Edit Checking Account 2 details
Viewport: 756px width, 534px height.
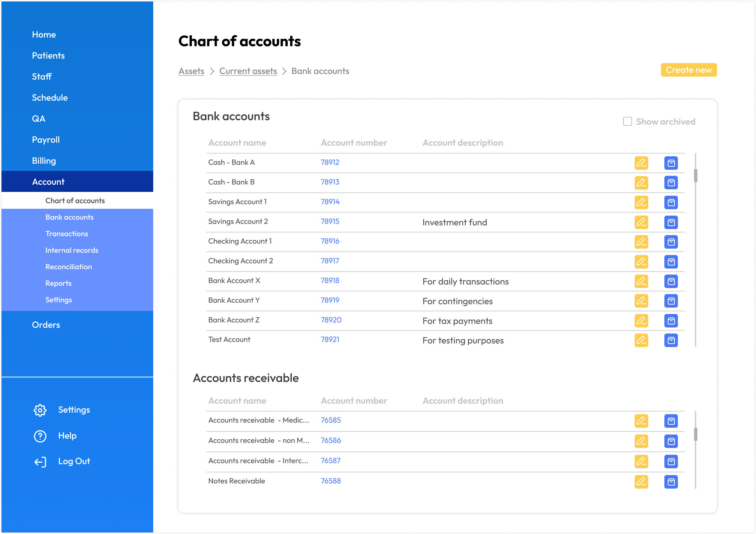641,262
